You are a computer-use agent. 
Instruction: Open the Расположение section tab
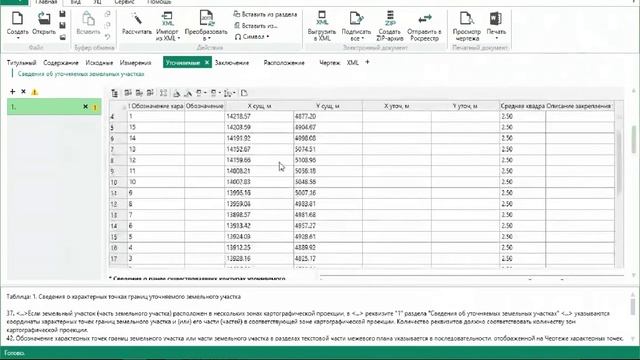point(284,62)
